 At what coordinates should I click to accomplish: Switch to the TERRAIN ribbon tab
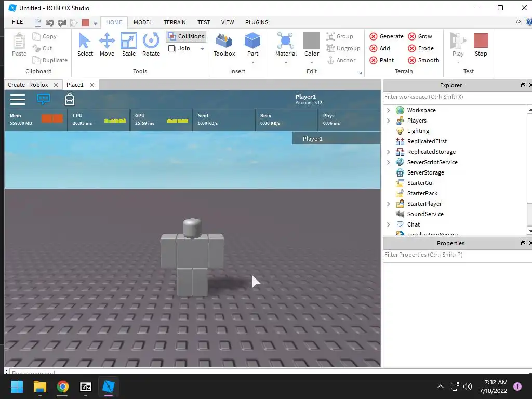coord(175,22)
